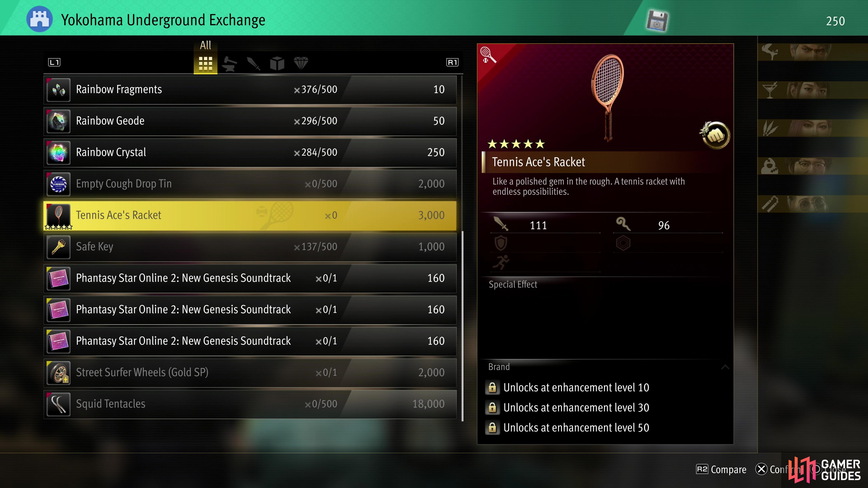Click the enhancement level 50 padlock icon
This screenshot has height=488, width=868.
coord(492,428)
